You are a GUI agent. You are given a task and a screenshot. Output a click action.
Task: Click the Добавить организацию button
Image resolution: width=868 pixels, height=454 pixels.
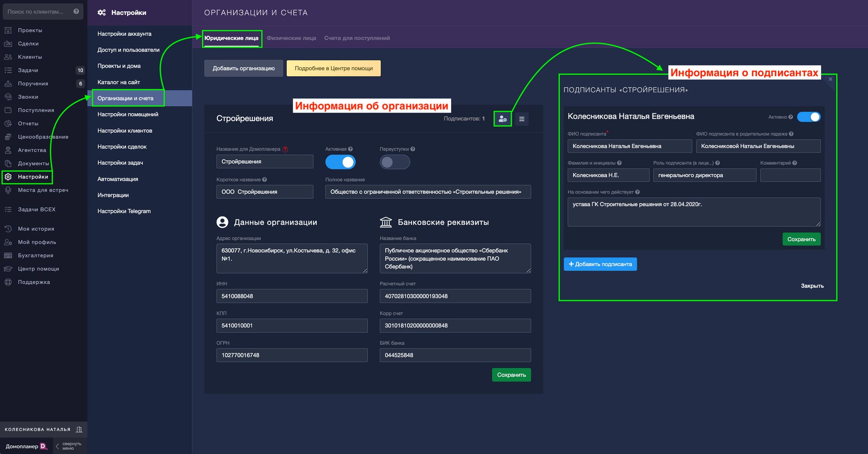point(244,69)
